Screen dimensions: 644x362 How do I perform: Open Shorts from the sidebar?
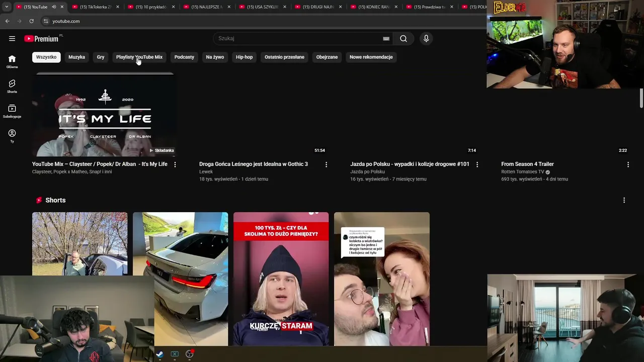click(12, 86)
